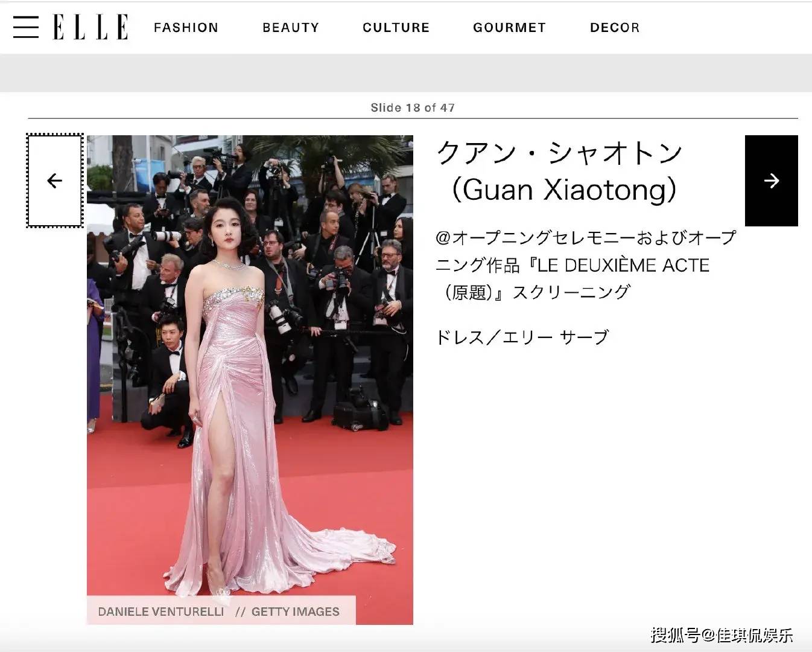Switch to the DECOR section
Image resolution: width=812 pixels, height=652 pixels.
615,28
